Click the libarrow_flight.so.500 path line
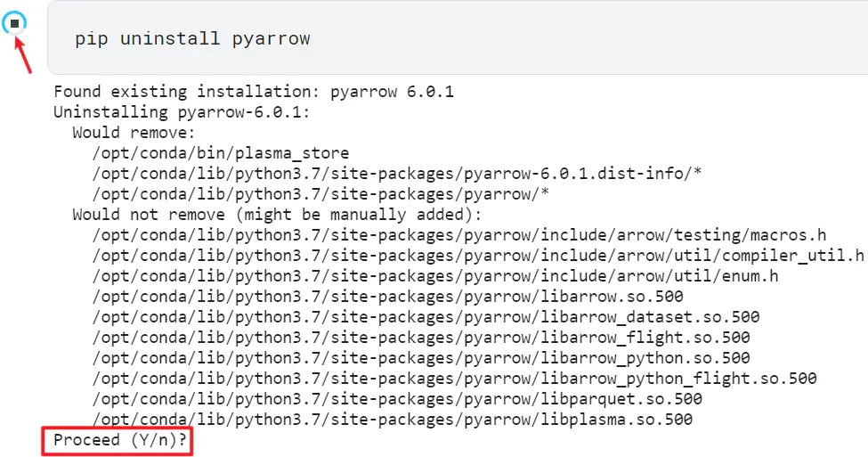 click(421, 338)
